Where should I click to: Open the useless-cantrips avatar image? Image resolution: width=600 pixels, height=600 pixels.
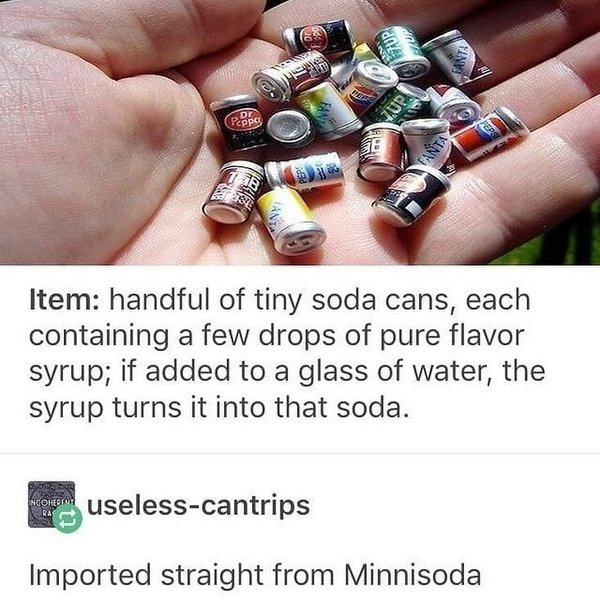[51, 504]
